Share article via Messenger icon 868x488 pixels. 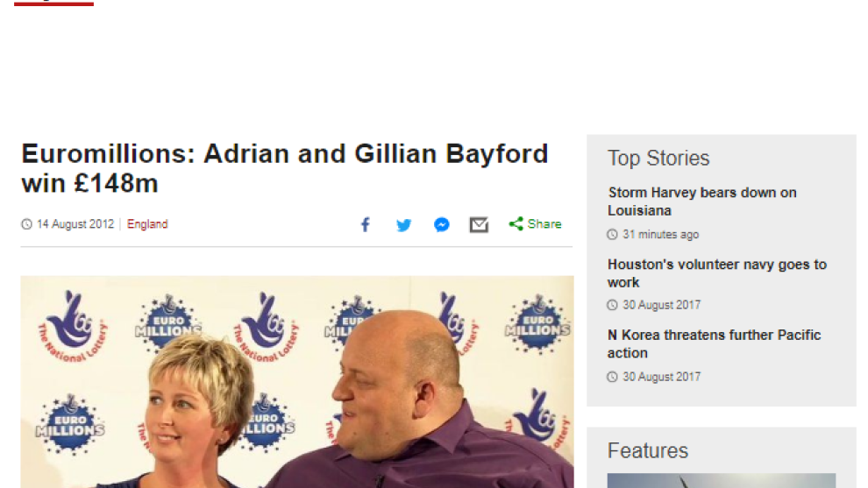pyautogui.click(x=441, y=224)
